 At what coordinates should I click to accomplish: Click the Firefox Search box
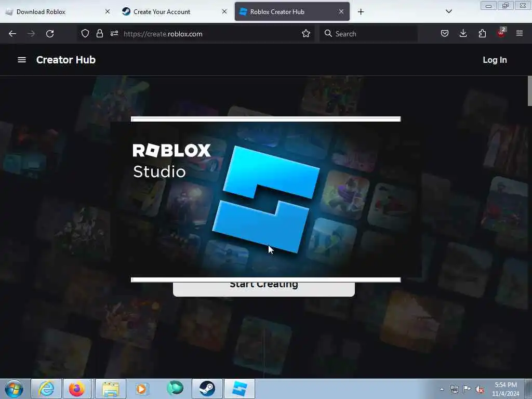point(368,34)
